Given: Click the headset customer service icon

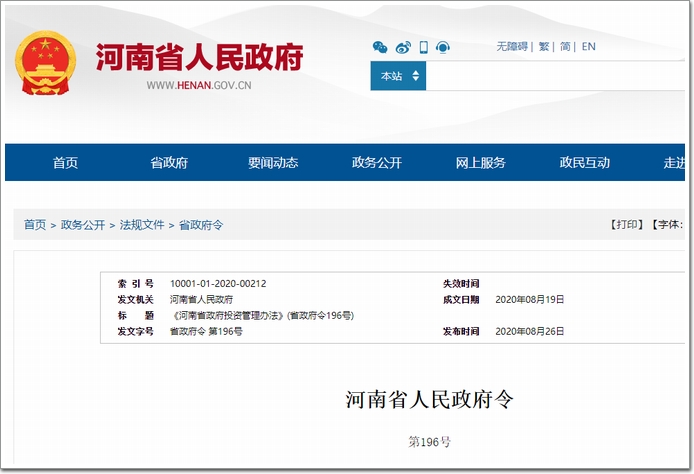Looking at the screenshot, I should (443, 47).
